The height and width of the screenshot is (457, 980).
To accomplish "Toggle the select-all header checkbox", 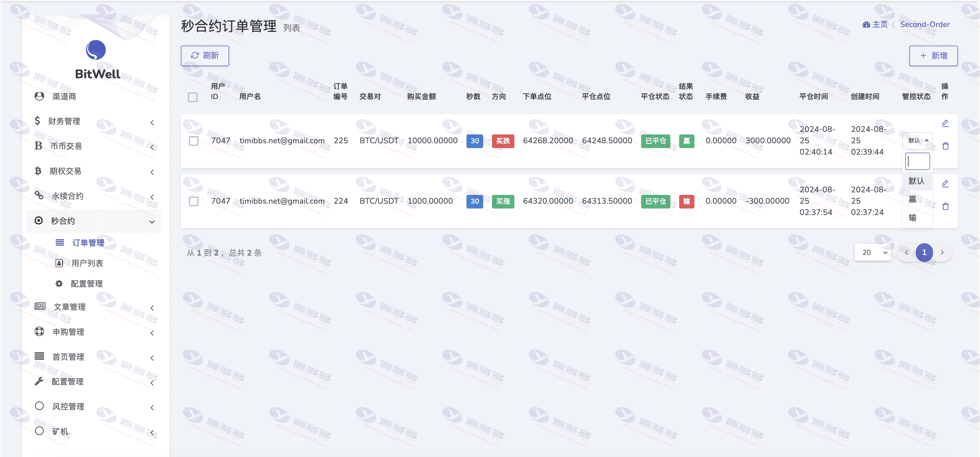I will (193, 97).
